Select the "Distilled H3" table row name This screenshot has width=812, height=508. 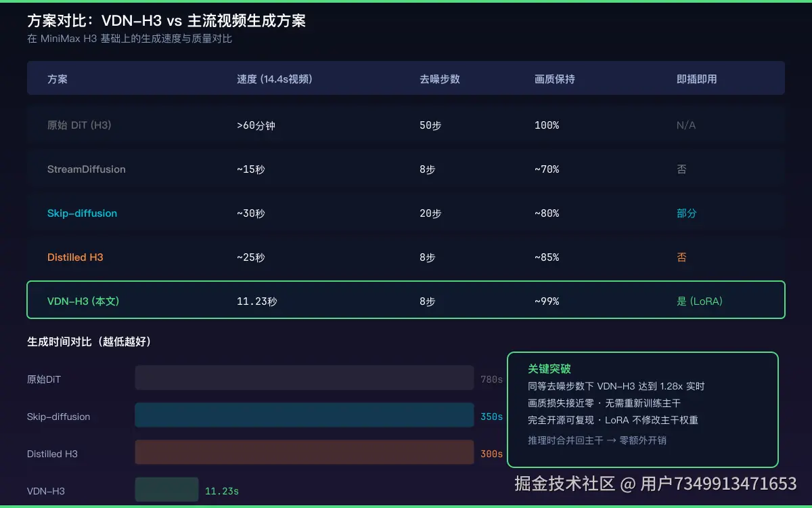pyautogui.click(x=75, y=257)
